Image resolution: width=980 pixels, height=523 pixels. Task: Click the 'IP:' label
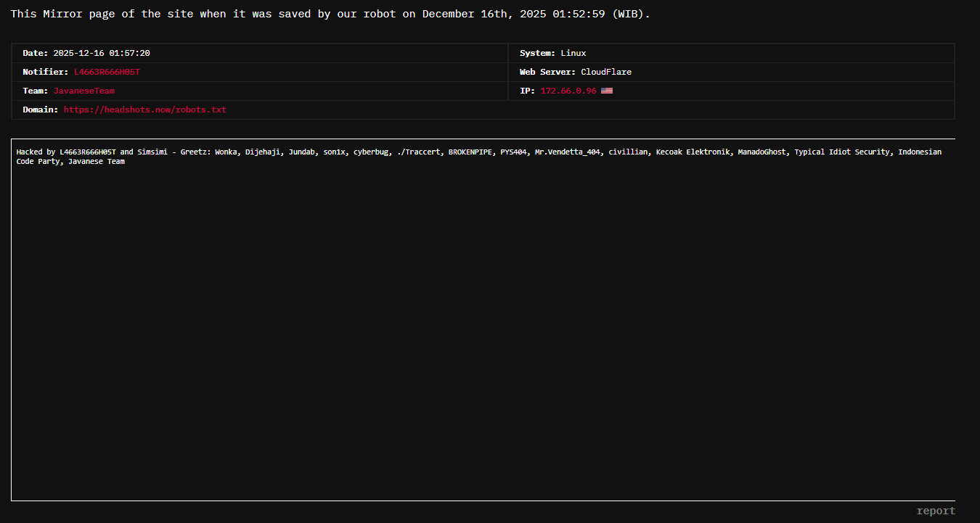tap(527, 91)
